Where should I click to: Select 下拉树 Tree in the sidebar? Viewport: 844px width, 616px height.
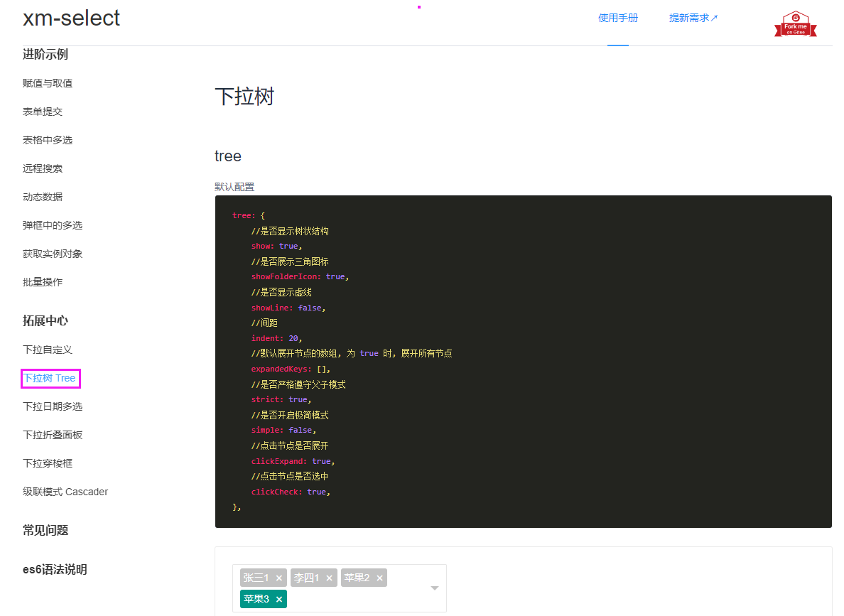click(50, 378)
